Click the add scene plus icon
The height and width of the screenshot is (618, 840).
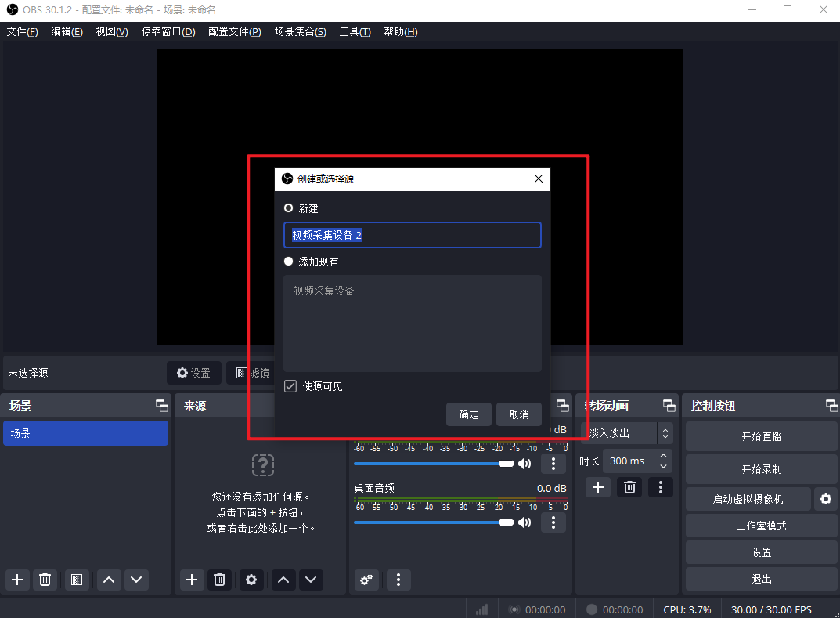point(17,580)
